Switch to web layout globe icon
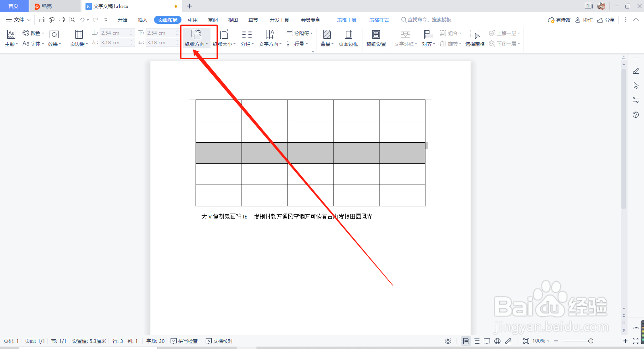The image size is (644, 349). click(498, 341)
